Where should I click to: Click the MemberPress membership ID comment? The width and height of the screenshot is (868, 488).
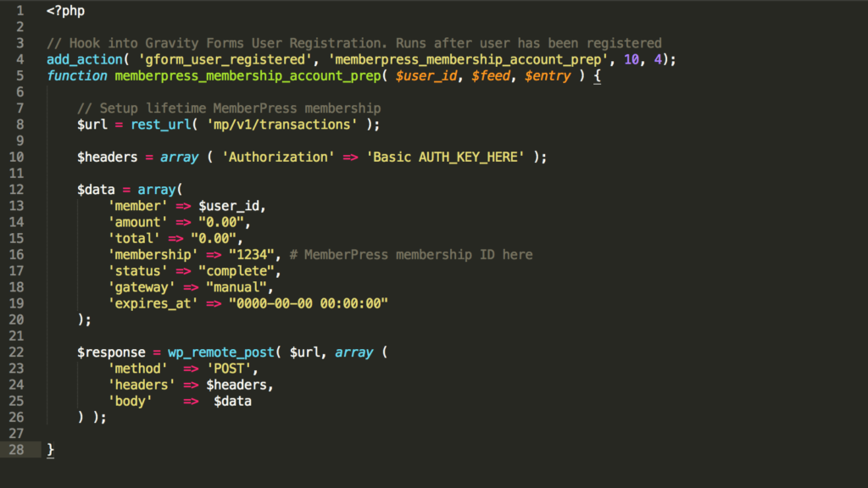click(x=411, y=254)
